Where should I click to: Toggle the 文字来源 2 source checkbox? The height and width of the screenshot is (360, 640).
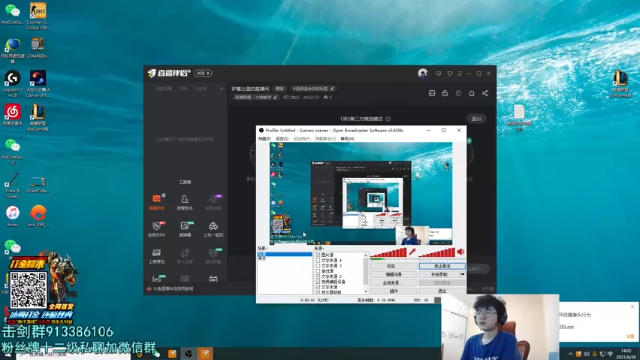(318, 276)
